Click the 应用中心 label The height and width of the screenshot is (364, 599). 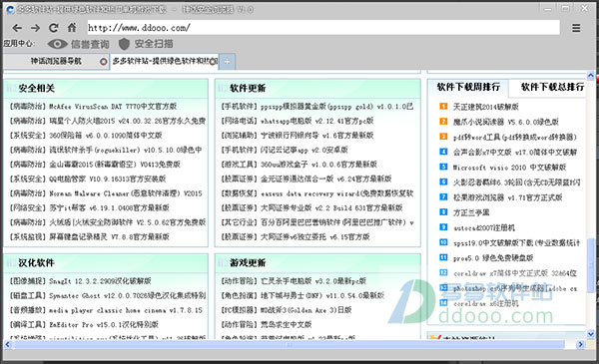coord(18,44)
